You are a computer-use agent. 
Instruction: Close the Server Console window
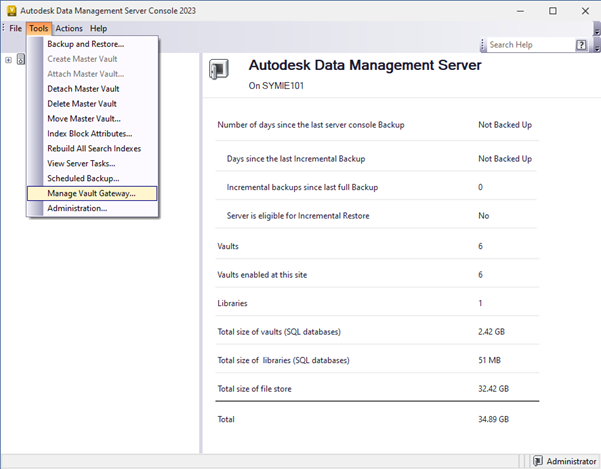pos(585,11)
